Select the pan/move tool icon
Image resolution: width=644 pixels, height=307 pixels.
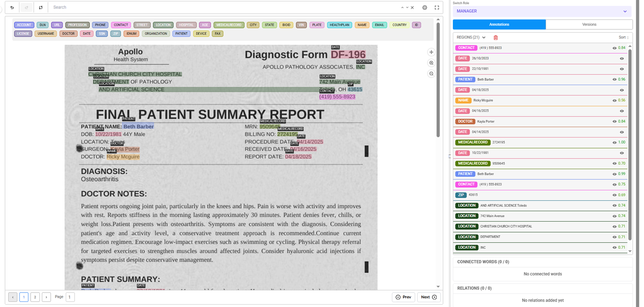431,52
